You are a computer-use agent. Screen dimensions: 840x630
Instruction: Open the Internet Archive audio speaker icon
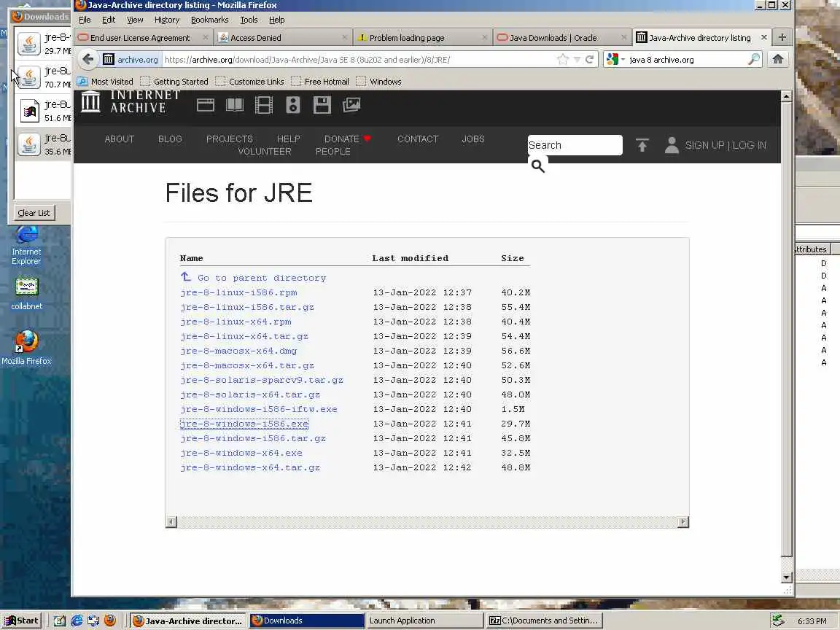coord(293,105)
